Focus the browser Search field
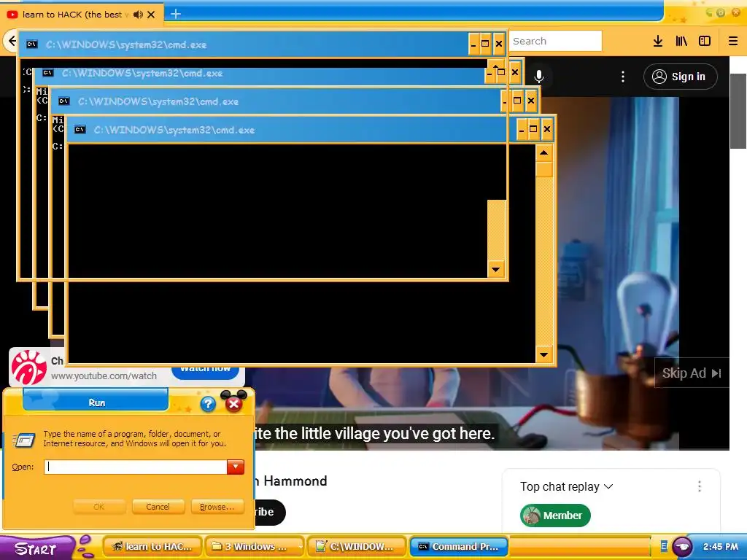This screenshot has height=560, width=747. click(555, 41)
